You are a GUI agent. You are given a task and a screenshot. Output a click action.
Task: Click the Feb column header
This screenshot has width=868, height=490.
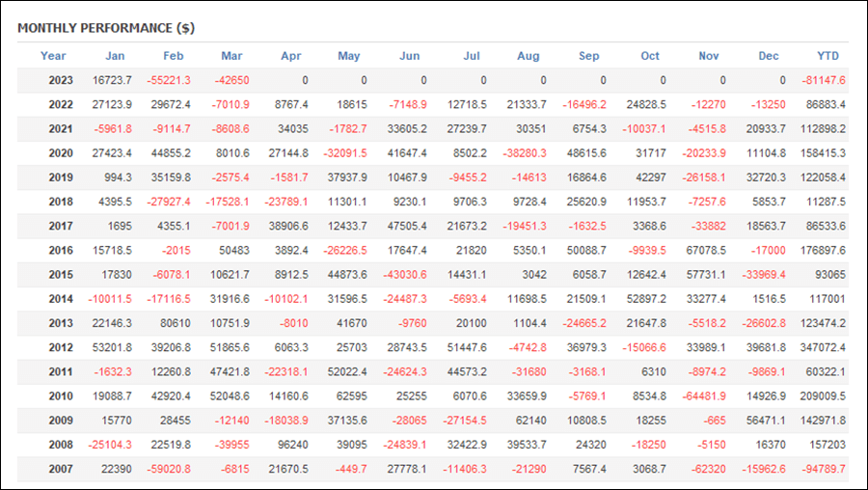[174, 56]
